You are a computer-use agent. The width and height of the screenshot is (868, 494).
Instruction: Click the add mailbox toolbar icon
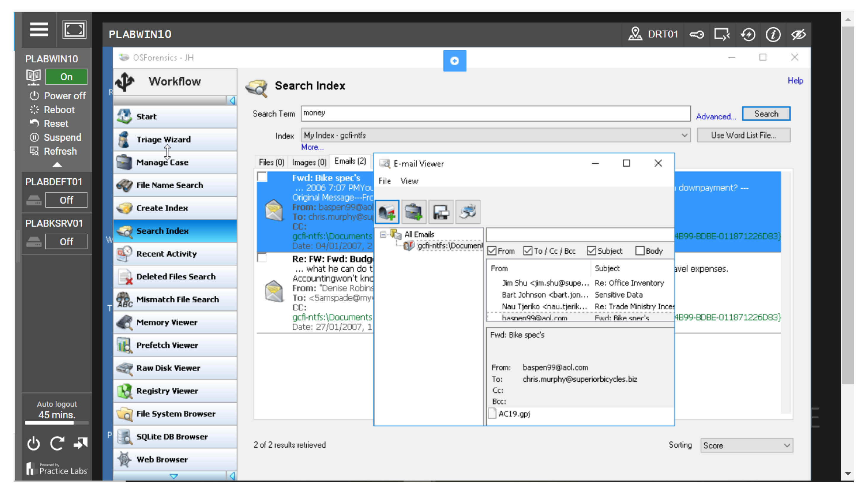point(387,212)
